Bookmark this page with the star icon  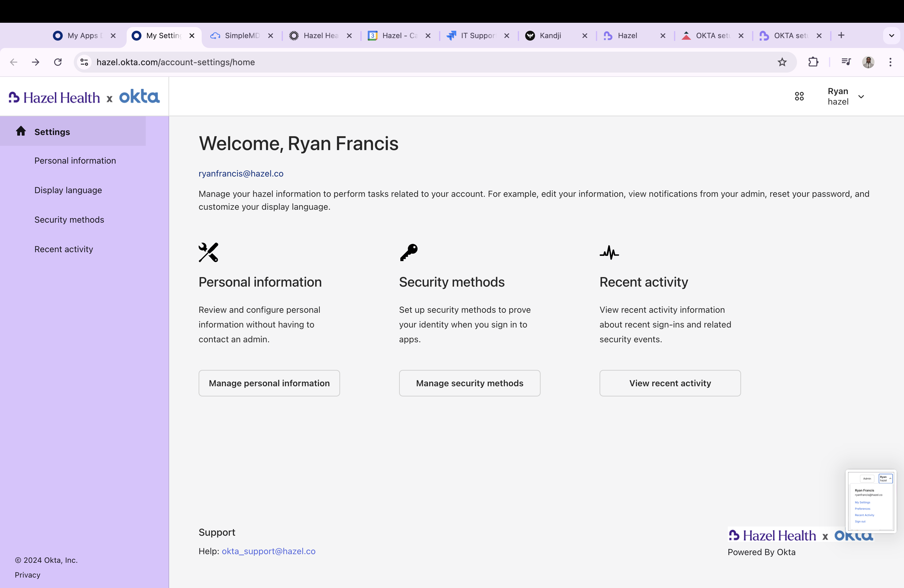click(x=782, y=62)
